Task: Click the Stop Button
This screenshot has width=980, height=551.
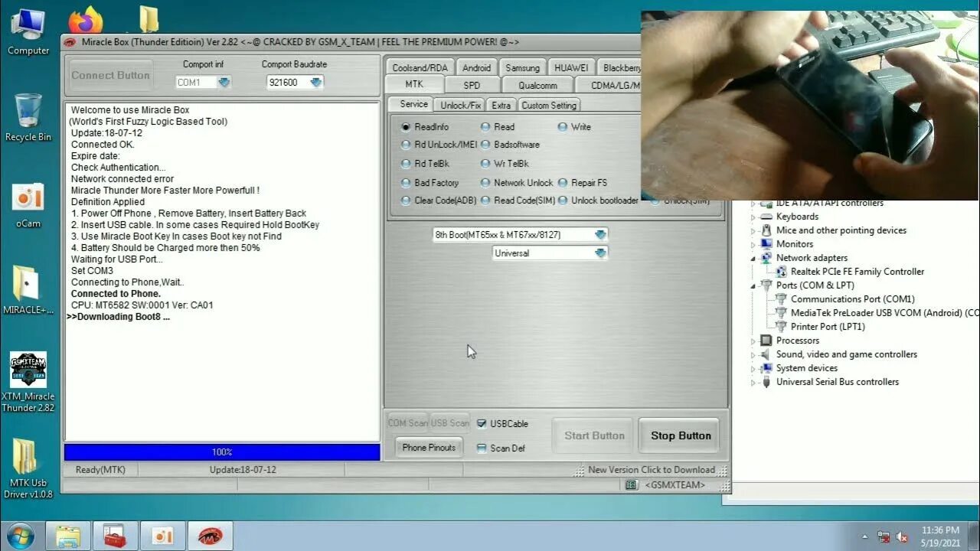Action: point(680,435)
